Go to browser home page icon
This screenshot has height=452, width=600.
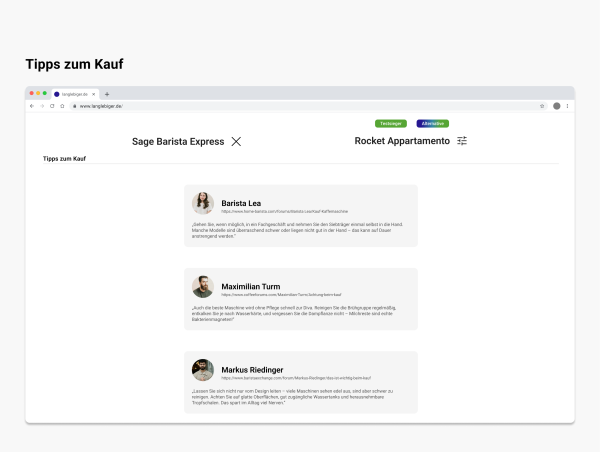click(x=61, y=105)
